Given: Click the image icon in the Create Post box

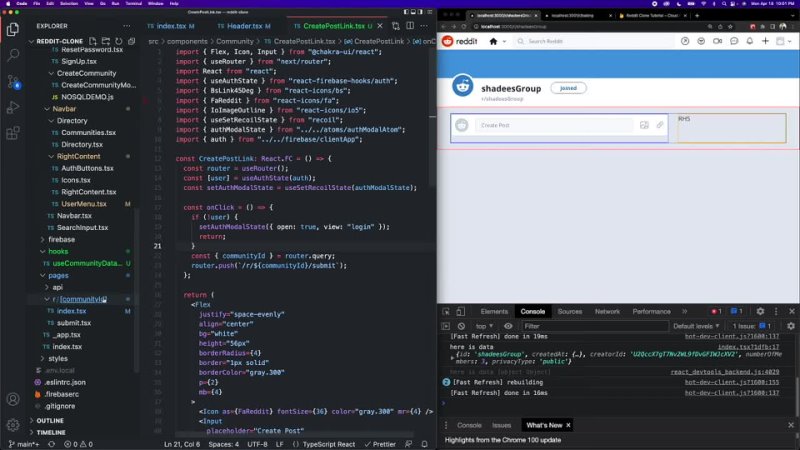Looking at the screenshot, I should [644, 125].
